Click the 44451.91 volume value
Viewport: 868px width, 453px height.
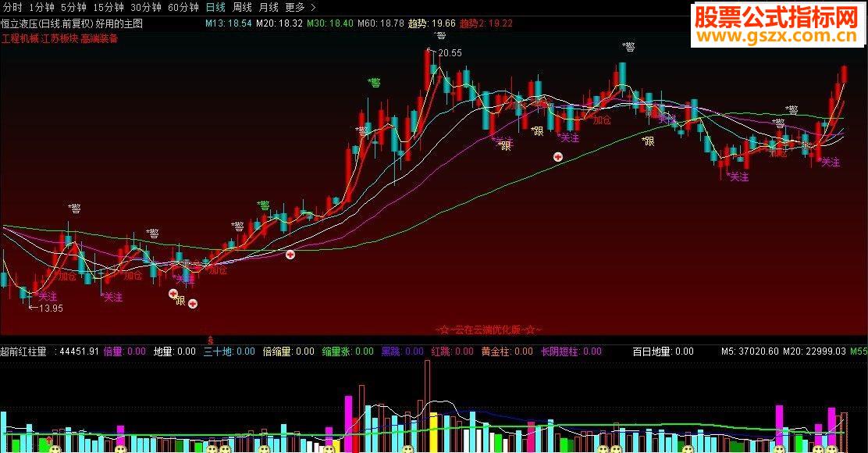79,351
